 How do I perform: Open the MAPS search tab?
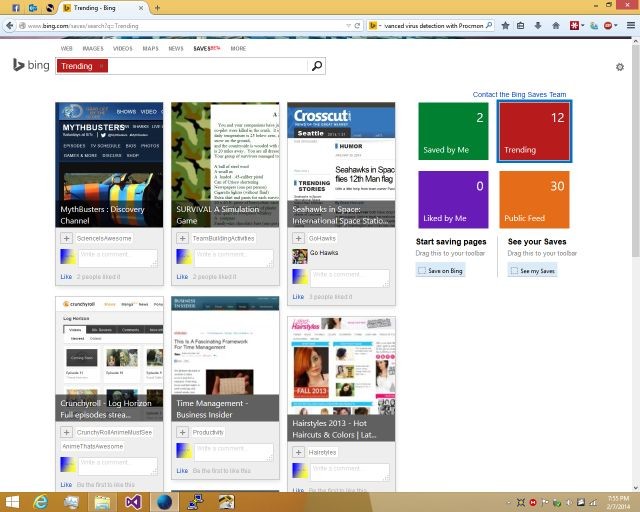pyautogui.click(x=151, y=49)
